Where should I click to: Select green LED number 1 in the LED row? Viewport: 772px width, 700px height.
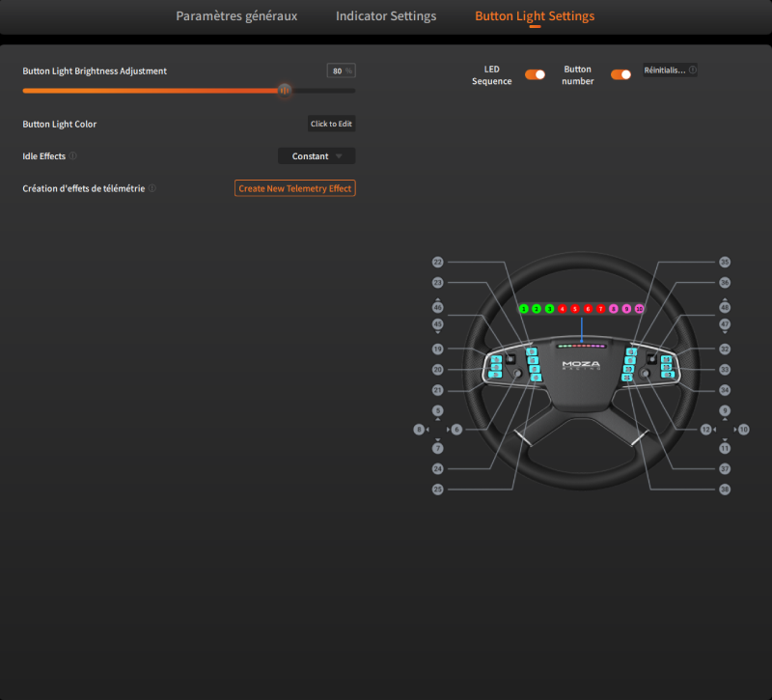pyautogui.click(x=524, y=309)
